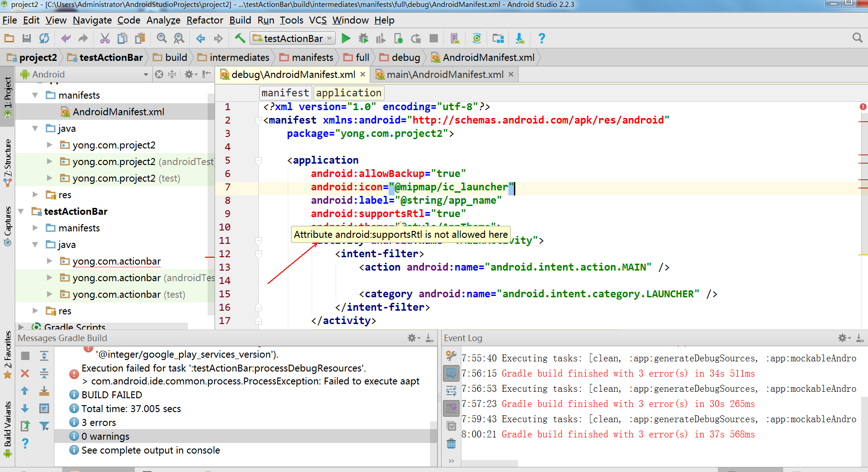Viewport: 868px width, 472px height.
Task: Toggle the Project tool window button
Action: coord(7,97)
